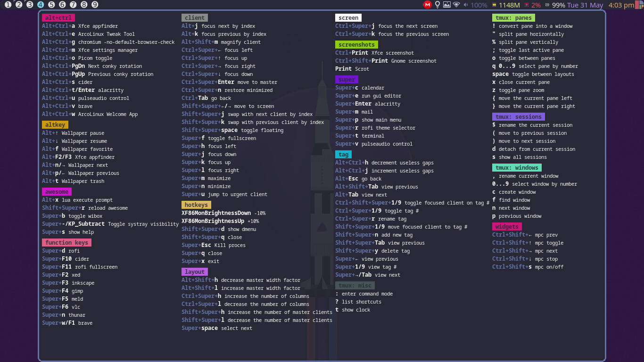Viewport: 644px width, 362px height.
Task: Switch to workspace tag 4
Action: coord(40,5)
